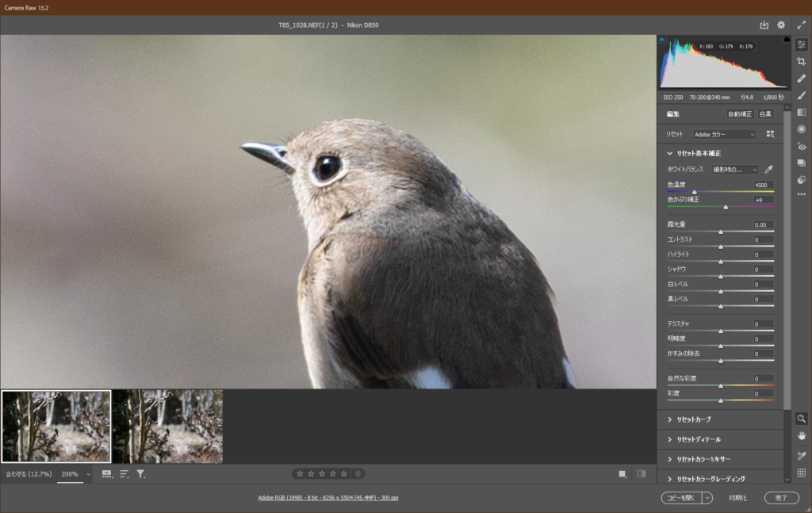
Task: Open the 200% zoom level dropdown
Action: (87, 474)
